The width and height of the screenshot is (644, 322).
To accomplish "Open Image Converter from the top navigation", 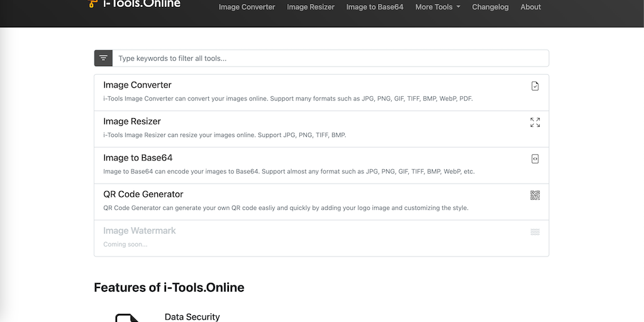I will click(x=247, y=7).
